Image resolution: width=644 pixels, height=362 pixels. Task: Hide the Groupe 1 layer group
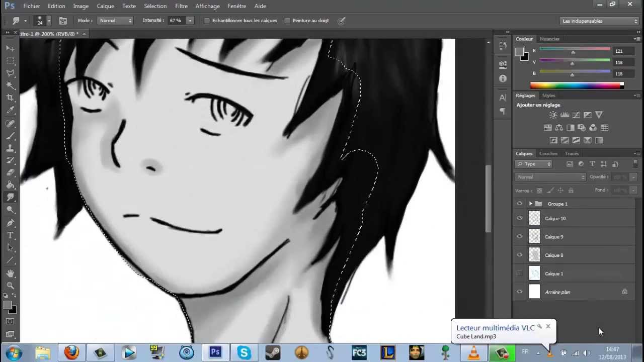point(520,204)
